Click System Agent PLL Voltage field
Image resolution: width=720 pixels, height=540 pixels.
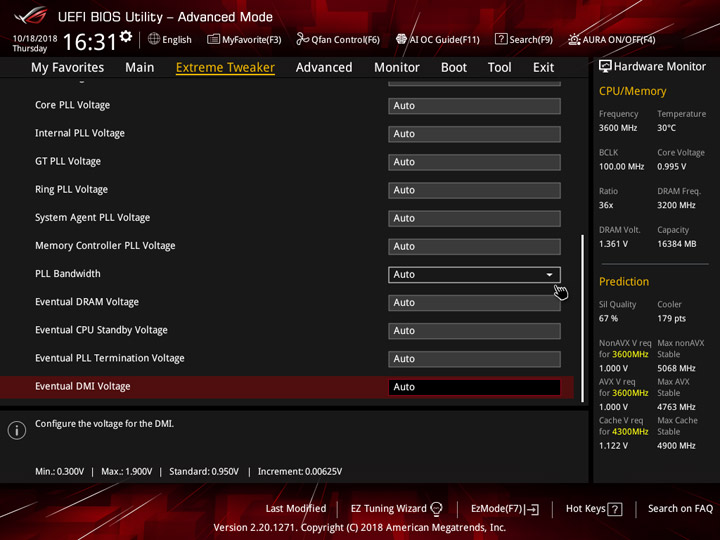tap(474, 218)
